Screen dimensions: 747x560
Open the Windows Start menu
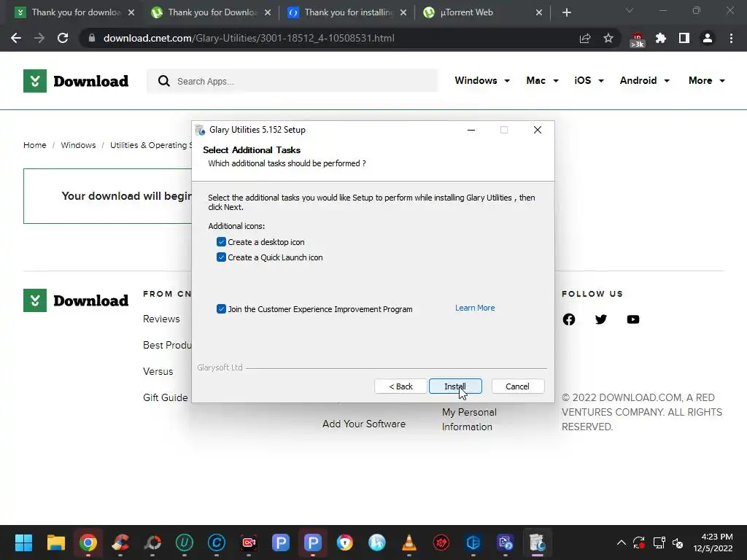tap(23, 542)
